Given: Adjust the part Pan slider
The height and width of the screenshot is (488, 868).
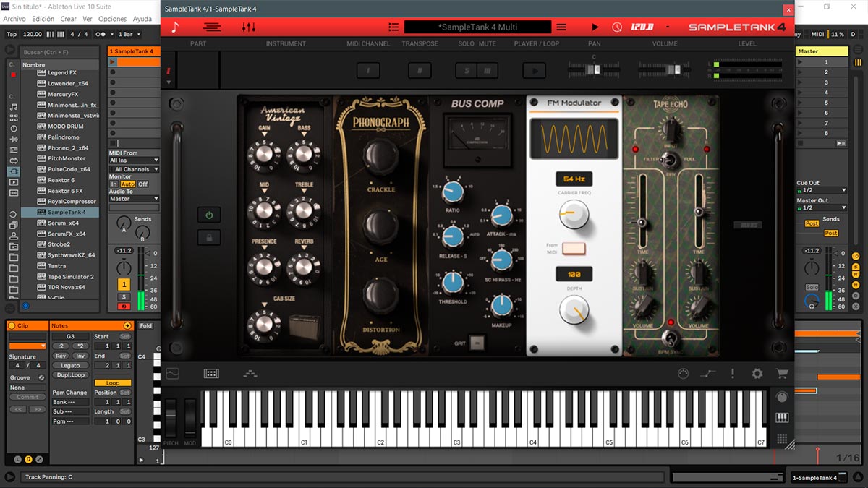Looking at the screenshot, I should tap(593, 69).
